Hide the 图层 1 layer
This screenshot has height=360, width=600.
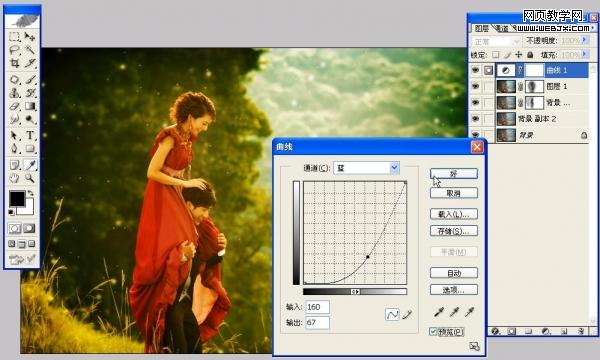(x=476, y=86)
